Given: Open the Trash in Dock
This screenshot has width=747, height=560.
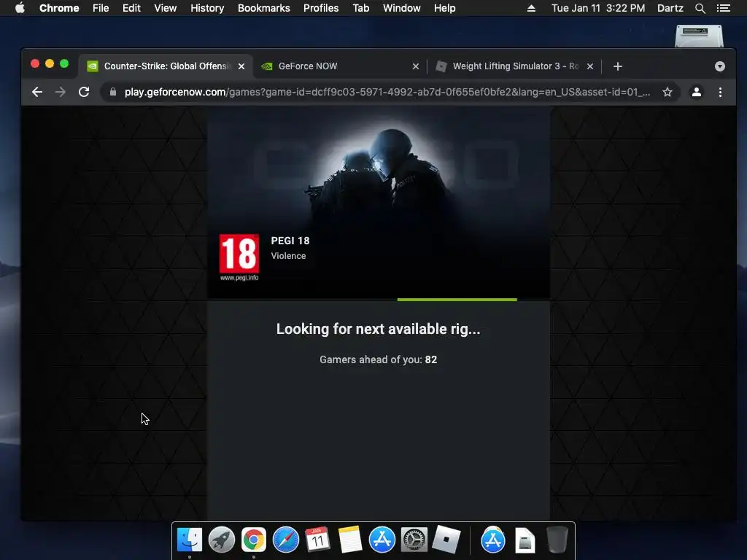Looking at the screenshot, I should [x=557, y=540].
